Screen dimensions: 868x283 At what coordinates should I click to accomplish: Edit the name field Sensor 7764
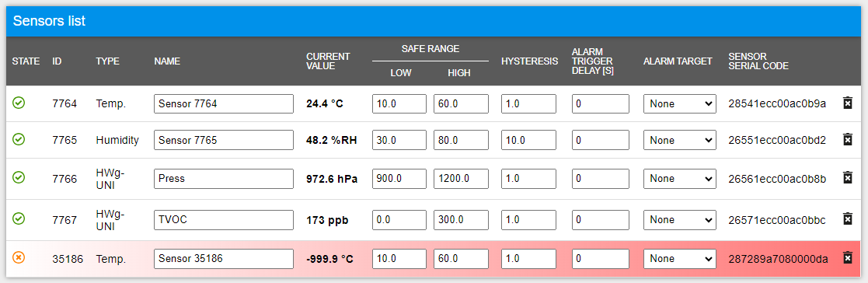coord(224,103)
